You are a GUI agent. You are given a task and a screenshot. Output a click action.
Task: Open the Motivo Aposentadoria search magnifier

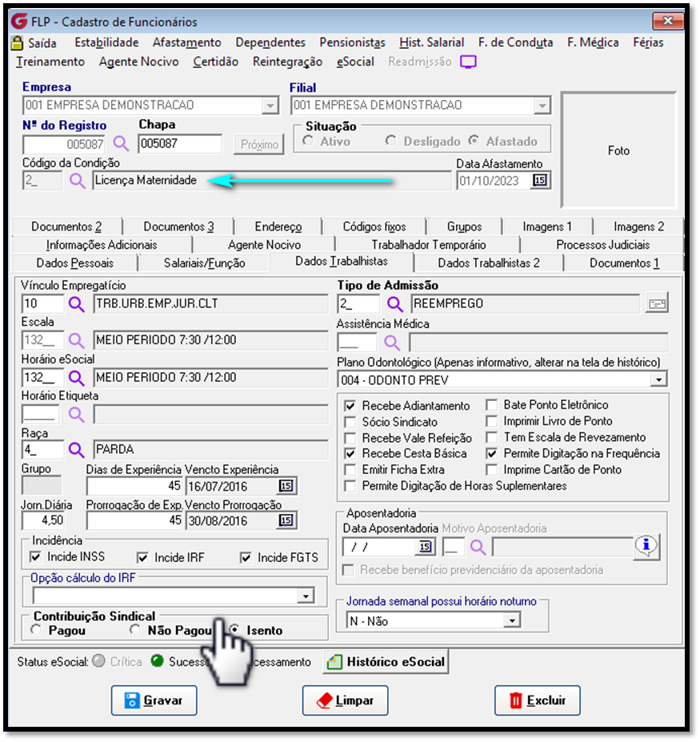(478, 547)
